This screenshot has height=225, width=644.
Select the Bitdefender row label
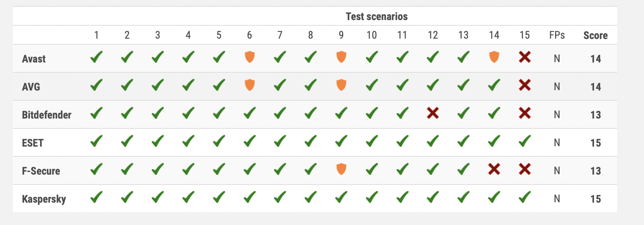pos(47,115)
